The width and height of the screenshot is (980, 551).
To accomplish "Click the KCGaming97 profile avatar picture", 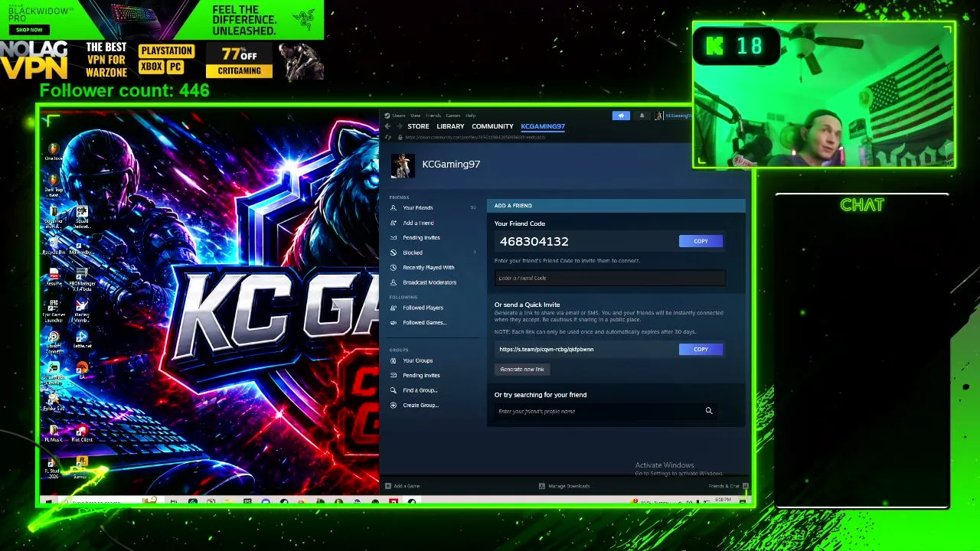I will coord(403,165).
